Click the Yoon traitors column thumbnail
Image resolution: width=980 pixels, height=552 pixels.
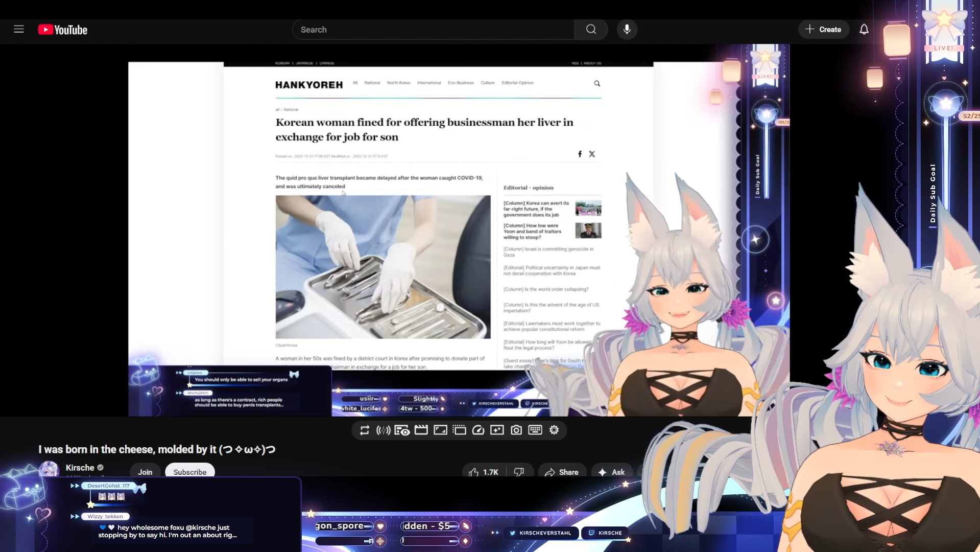(x=588, y=231)
